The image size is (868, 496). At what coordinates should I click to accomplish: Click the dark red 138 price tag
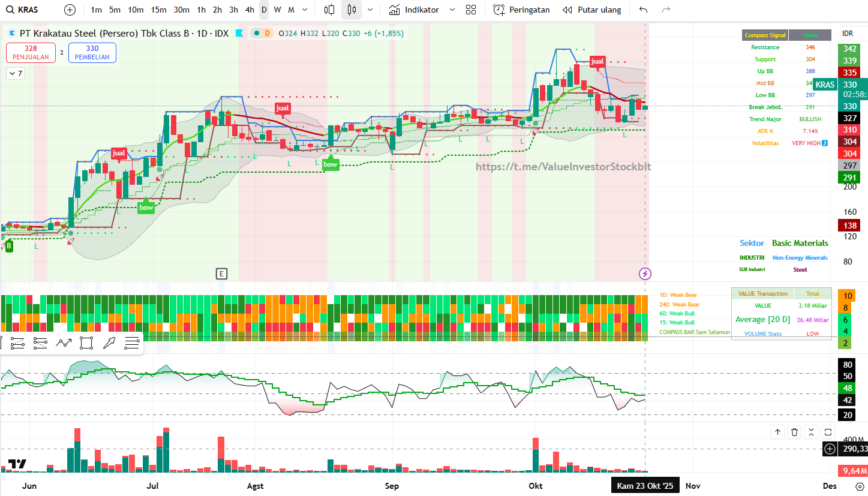pyautogui.click(x=849, y=226)
